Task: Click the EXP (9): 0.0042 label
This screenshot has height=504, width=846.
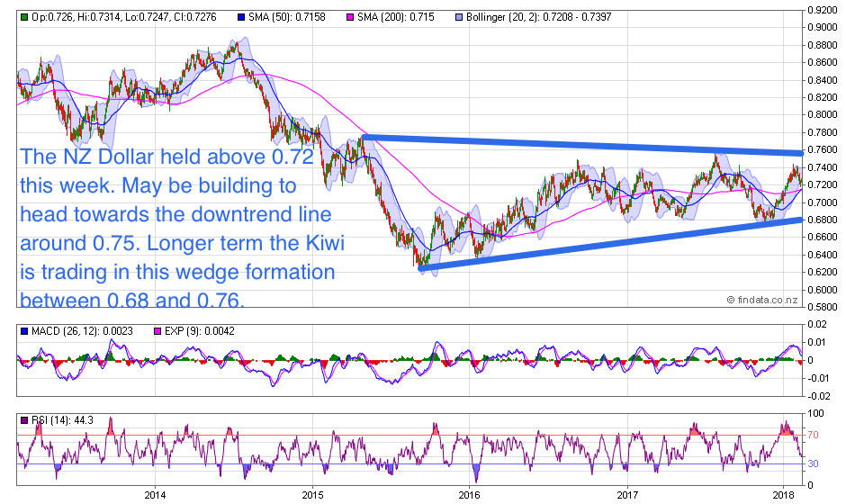Action: pos(200,331)
